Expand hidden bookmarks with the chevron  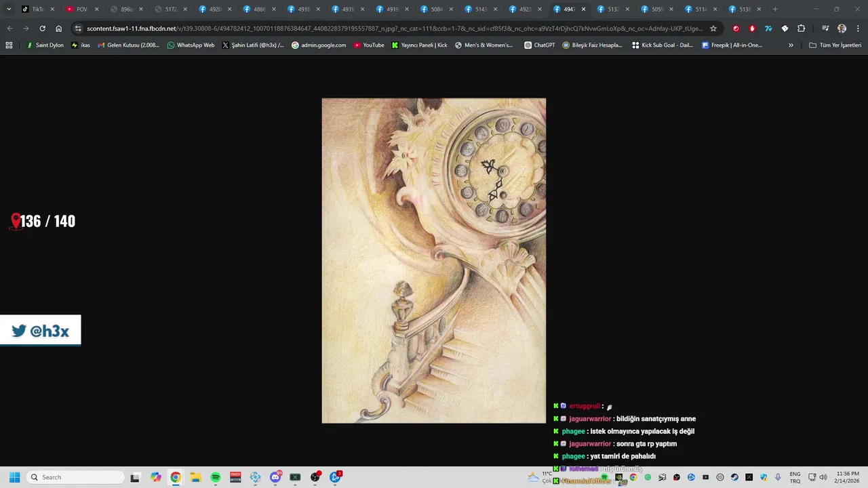coord(791,45)
